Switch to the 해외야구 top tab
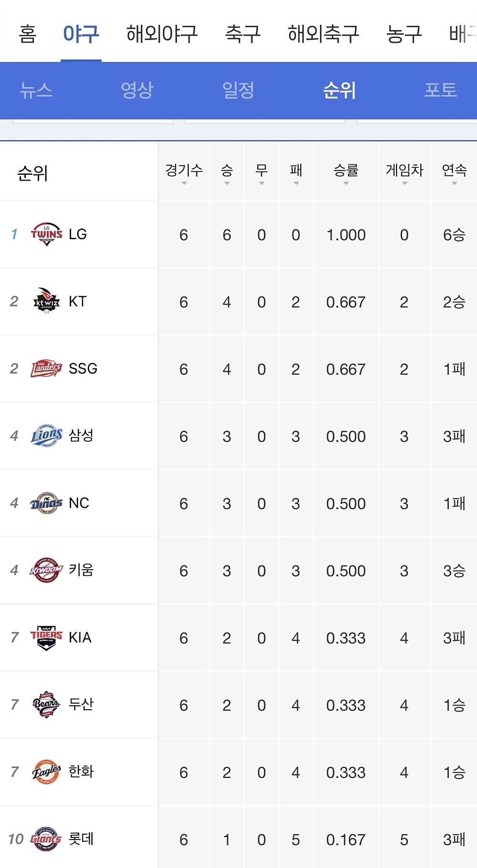Image resolution: width=477 pixels, height=868 pixels. (162, 34)
